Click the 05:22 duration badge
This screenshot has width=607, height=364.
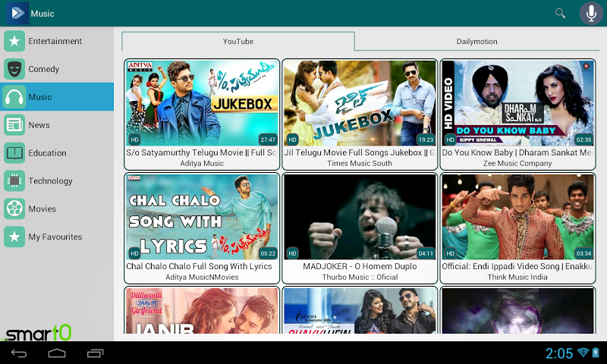(268, 253)
